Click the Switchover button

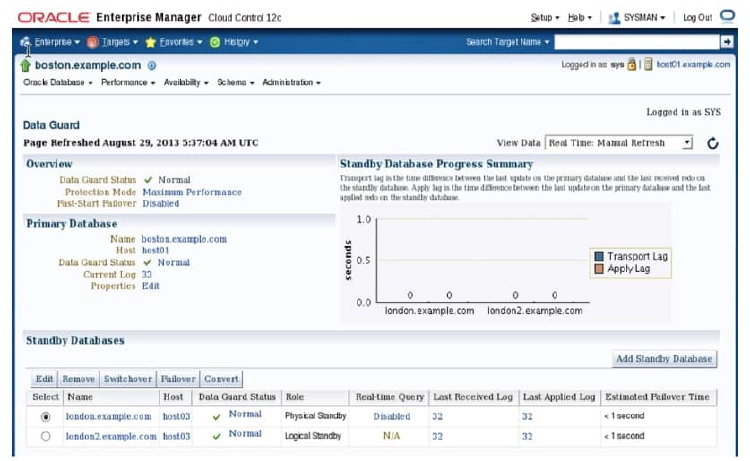(x=128, y=379)
